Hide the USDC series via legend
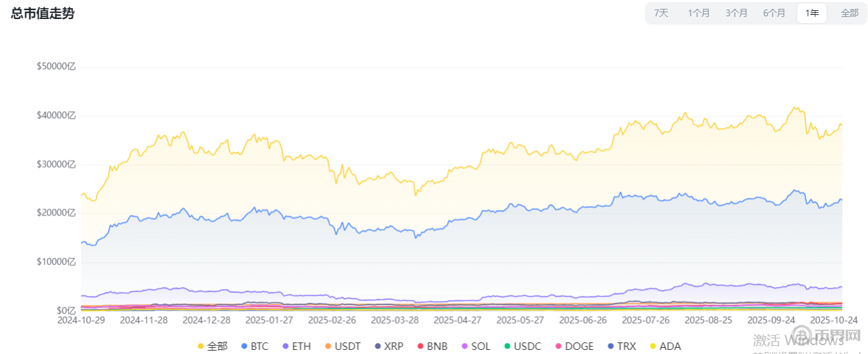The width and height of the screenshot is (868, 354). (522, 346)
